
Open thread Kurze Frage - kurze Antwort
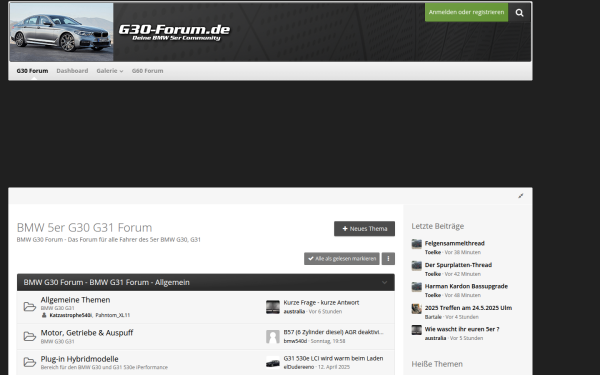point(321,303)
